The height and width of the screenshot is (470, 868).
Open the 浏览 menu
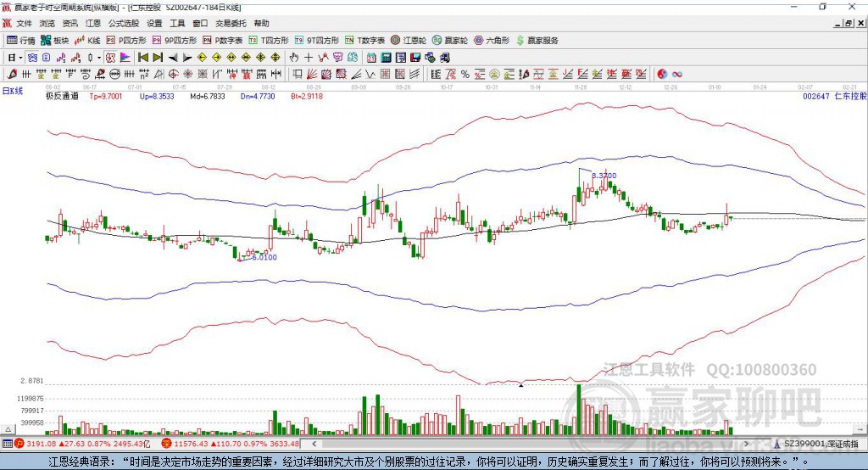pyautogui.click(x=47, y=23)
